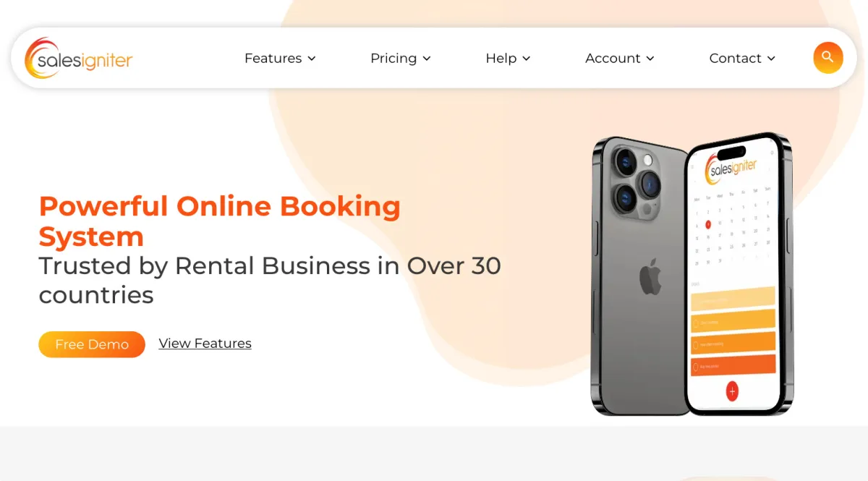This screenshot has height=481, width=868.
Task: Click the red highlighted calendar date on phone
Action: pyautogui.click(x=708, y=224)
